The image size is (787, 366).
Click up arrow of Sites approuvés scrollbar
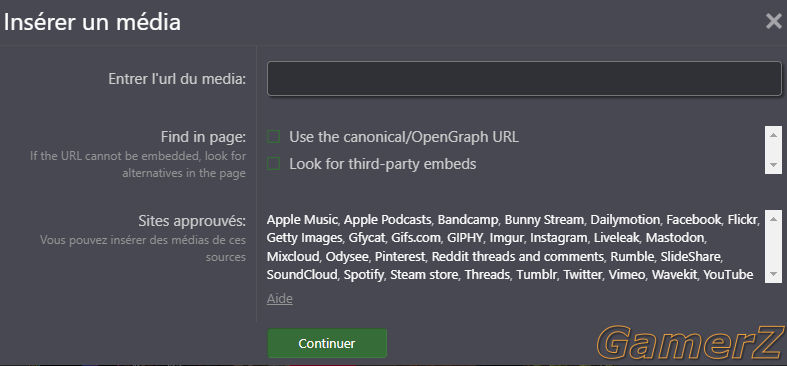click(773, 219)
